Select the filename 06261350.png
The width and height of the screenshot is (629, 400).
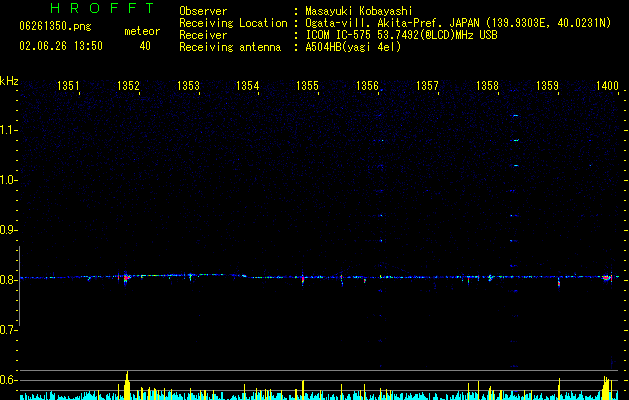(x=55, y=27)
